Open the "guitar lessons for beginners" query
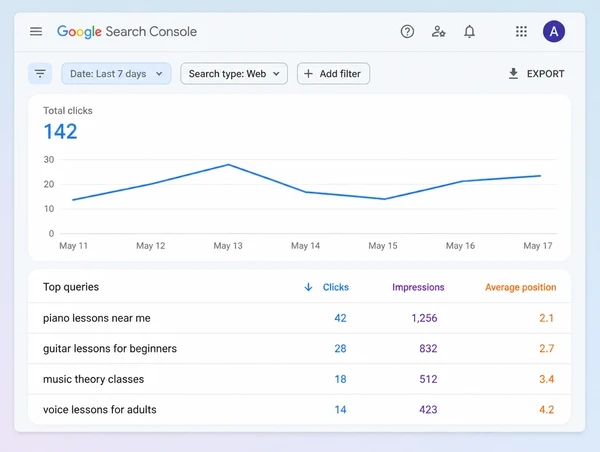 pos(110,349)
